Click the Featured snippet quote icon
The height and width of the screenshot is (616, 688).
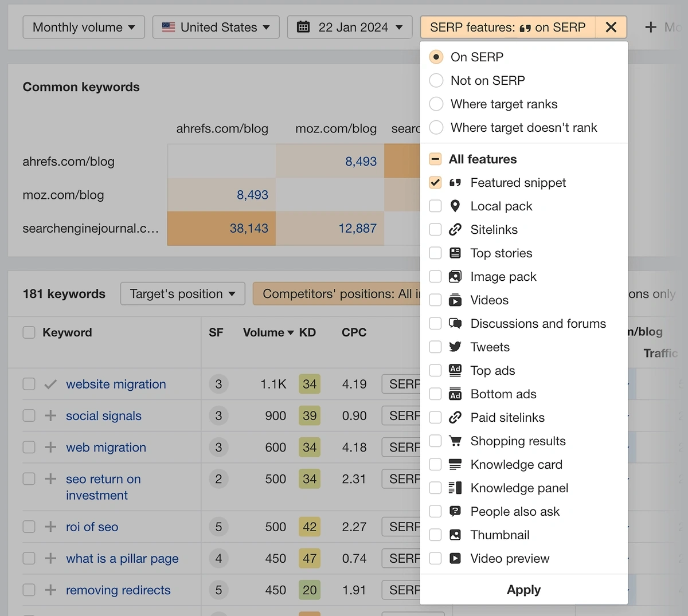[x=455, y=183]
